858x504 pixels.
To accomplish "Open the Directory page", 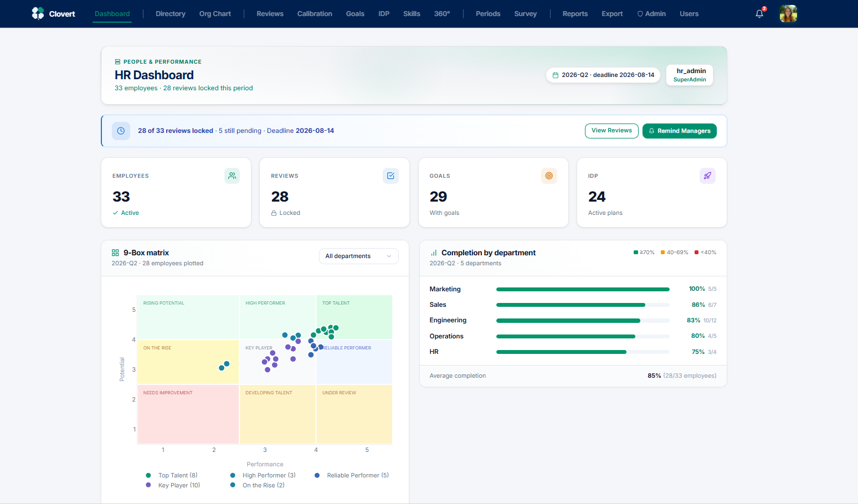I will 171,14.
